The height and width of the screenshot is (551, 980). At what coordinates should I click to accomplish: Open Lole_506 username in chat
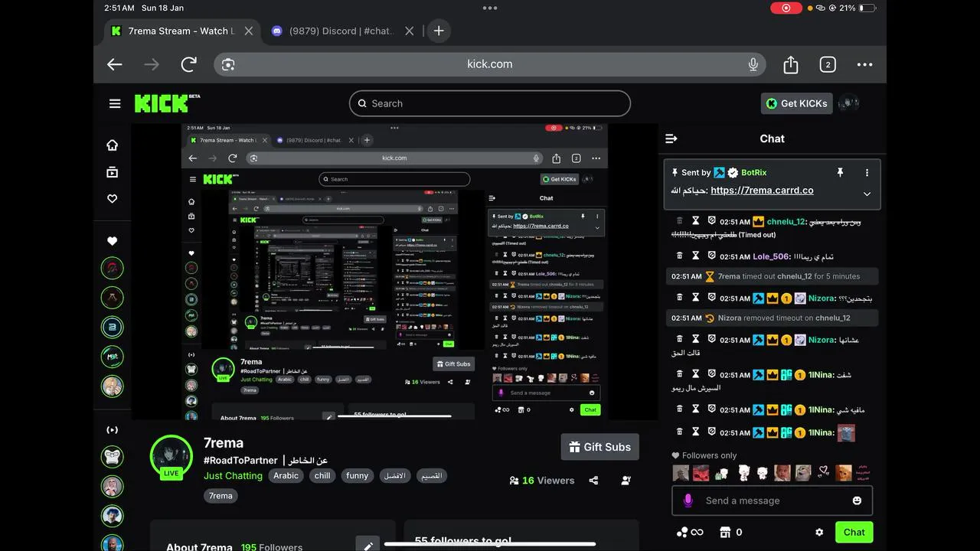tap(770, 257)
